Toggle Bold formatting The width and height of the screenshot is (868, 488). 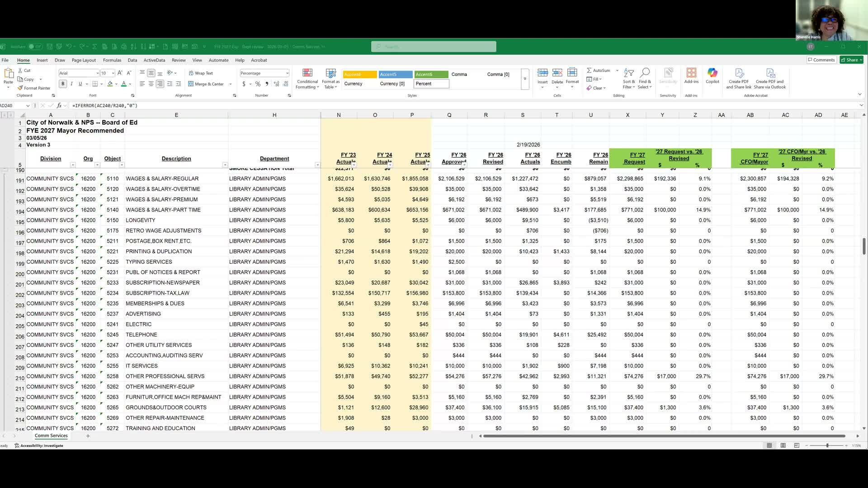(x=63, y=84)
